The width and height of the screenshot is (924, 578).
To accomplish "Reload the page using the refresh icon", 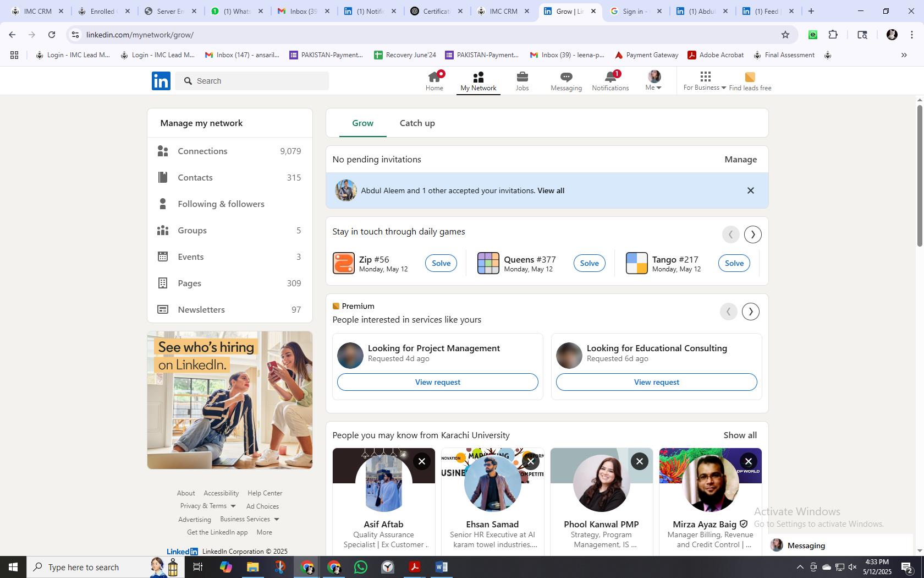I will coord(52,35).
